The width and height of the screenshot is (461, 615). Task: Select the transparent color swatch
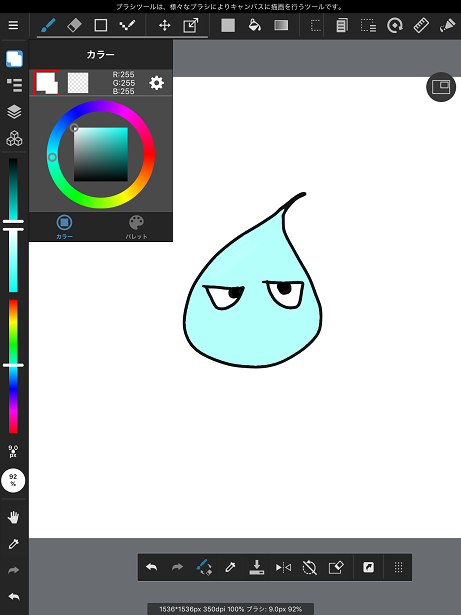click(x=78, y=83)
